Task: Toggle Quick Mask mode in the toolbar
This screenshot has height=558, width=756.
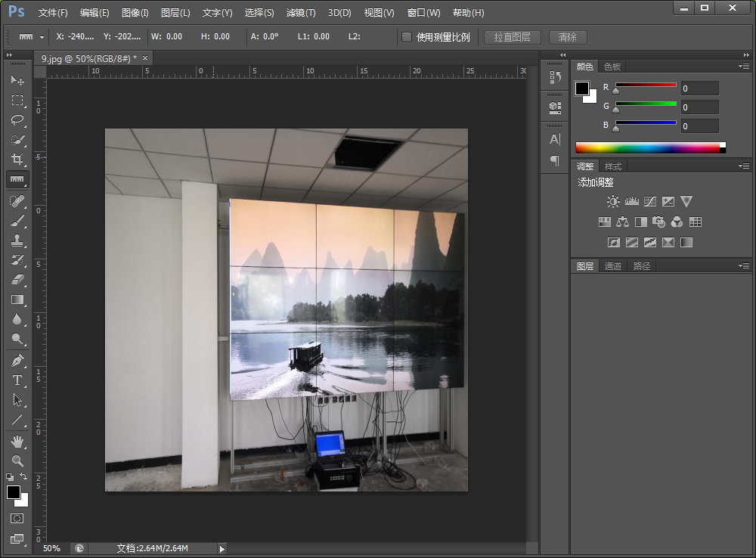Action: (17, 519)
